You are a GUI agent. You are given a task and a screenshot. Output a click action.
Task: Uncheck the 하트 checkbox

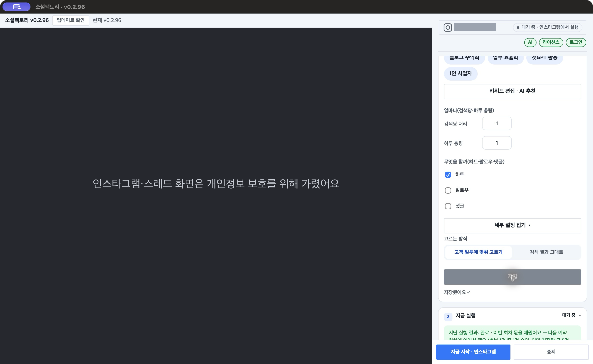448,175
